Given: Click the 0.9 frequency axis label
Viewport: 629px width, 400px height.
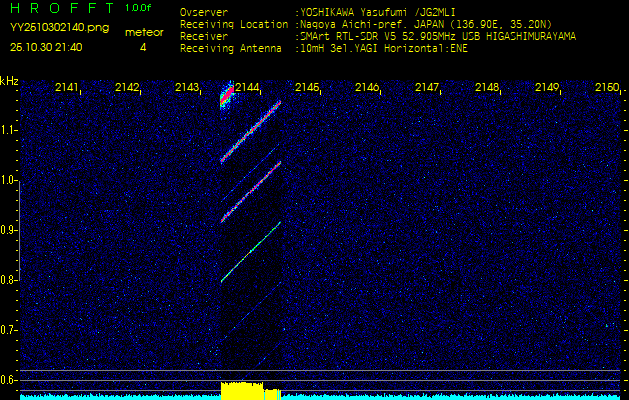Looking at the screenshot, I should [x=9, y=230].
